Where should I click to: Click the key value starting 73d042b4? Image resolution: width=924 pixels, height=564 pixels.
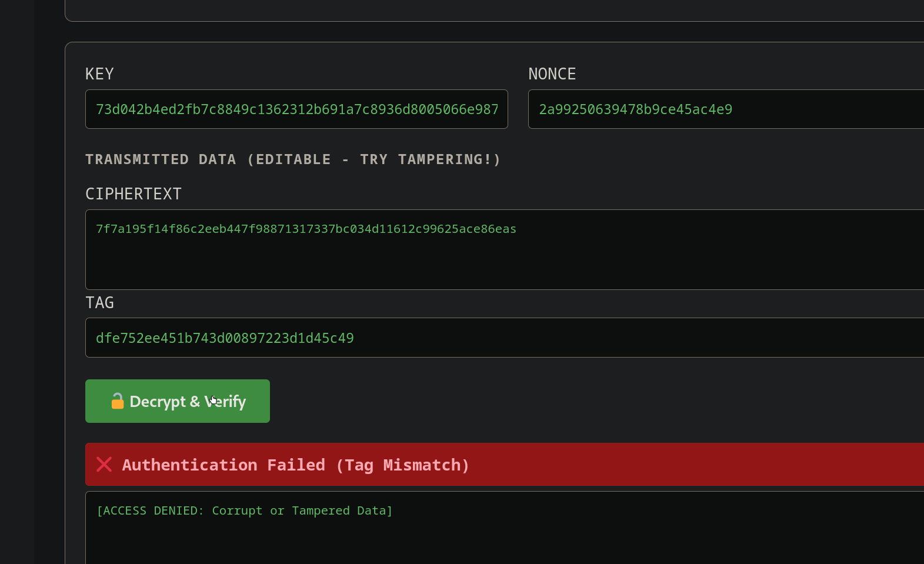(x=296, y=109)
